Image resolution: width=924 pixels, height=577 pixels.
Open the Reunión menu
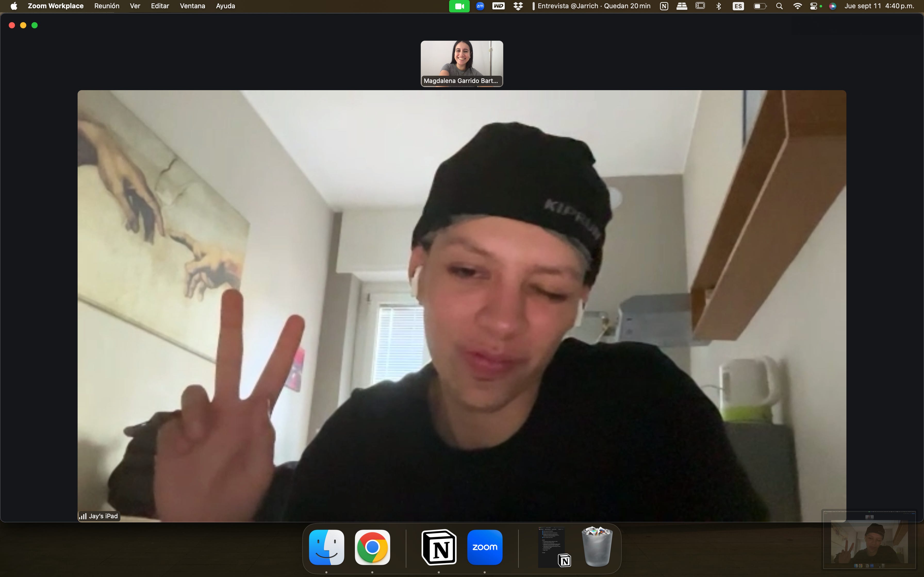[106, 6]
